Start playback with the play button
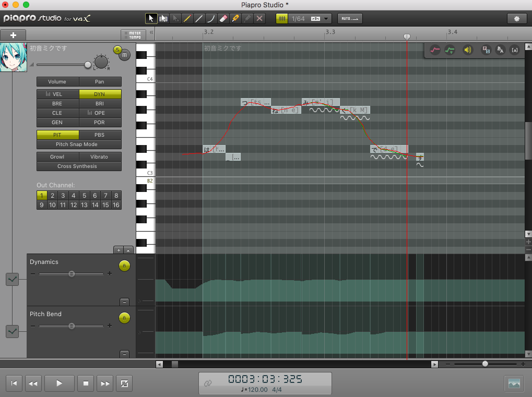This screenshot has height=397, width=532. coord(60,383)
